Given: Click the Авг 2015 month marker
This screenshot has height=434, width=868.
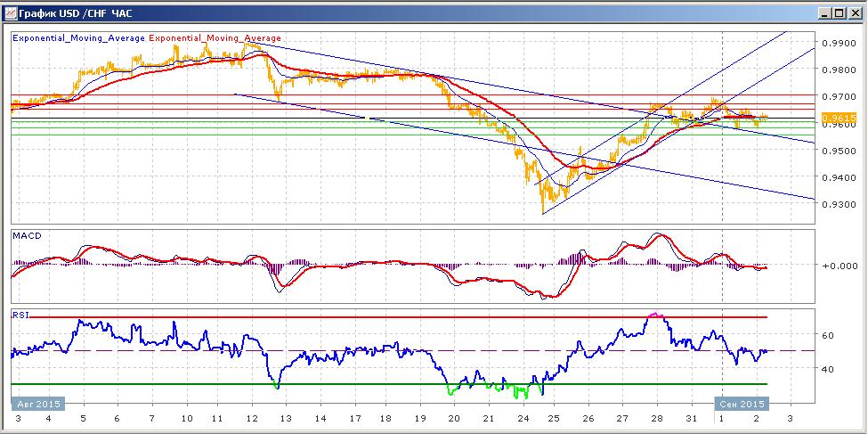Looking at the screenshot, I should coord(38,403).
